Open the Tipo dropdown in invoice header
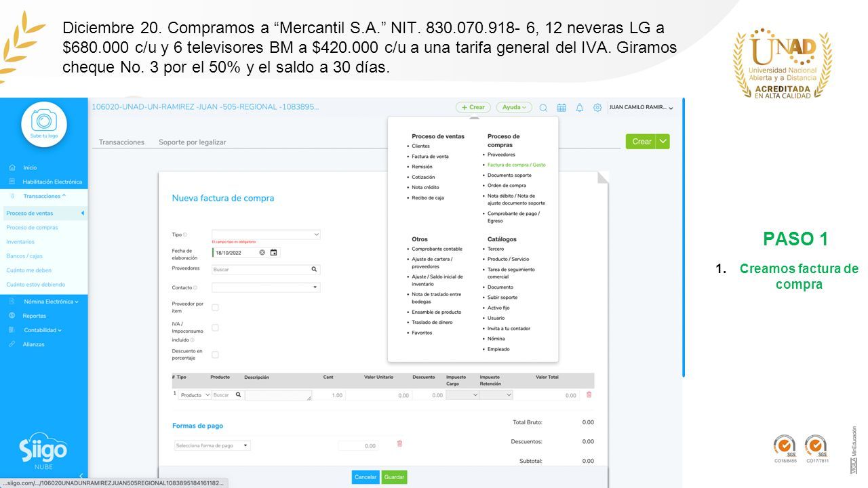868x488 pixels. [x=266, y=235]
